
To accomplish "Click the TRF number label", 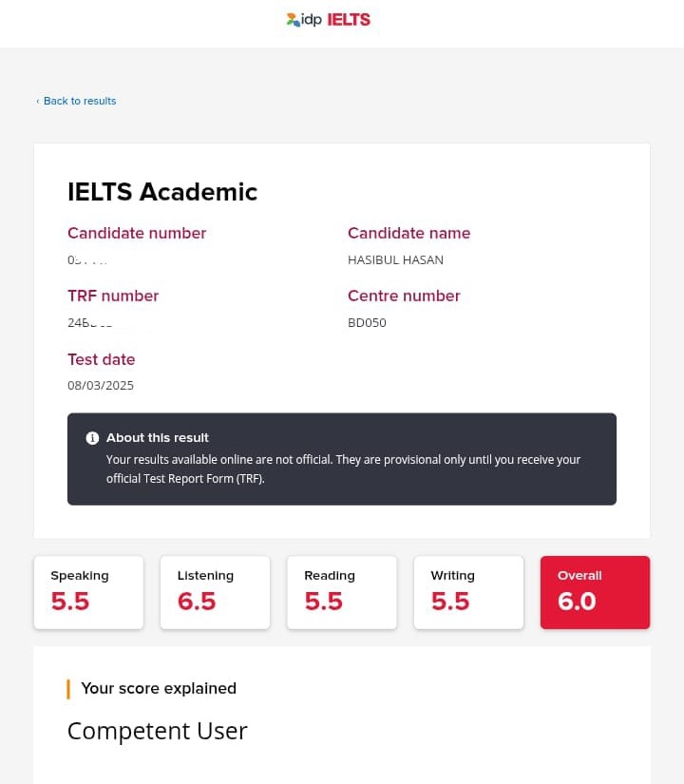I will (113, 296).
